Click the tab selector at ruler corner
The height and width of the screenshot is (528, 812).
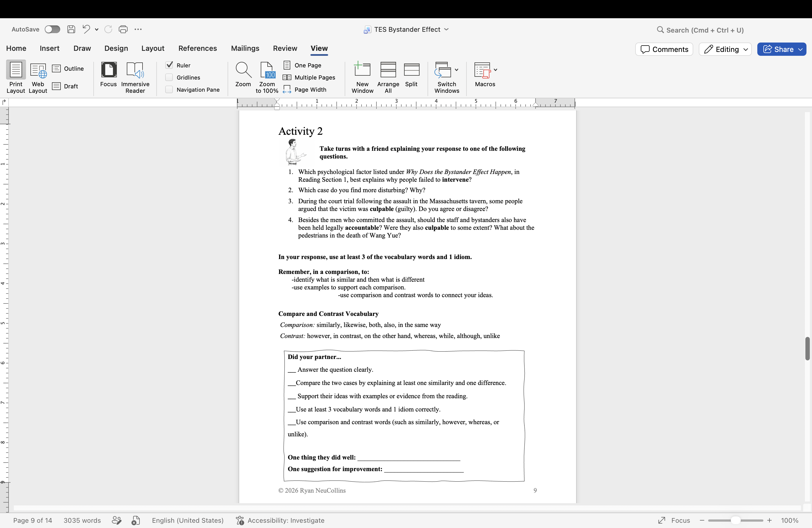coord(4,102)
